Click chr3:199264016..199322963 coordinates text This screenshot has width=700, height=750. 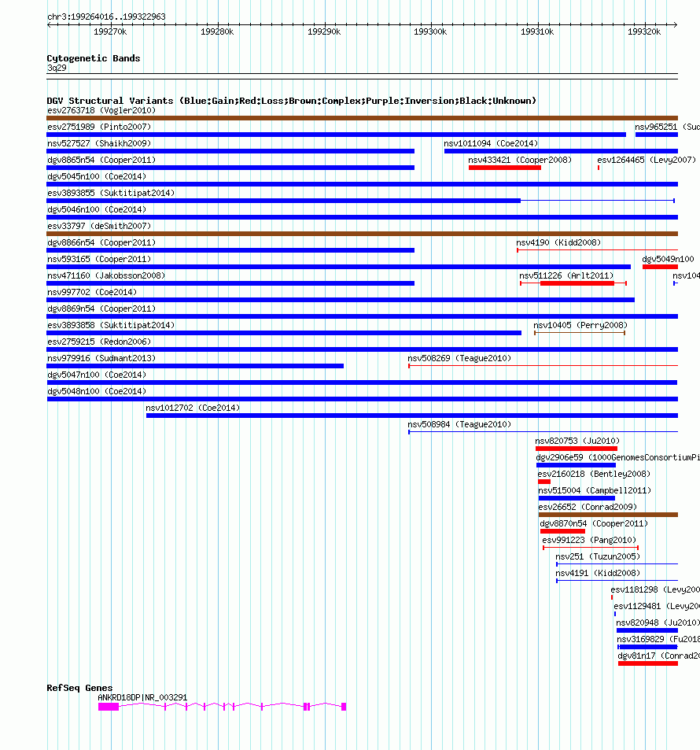[x=107, y=17]
